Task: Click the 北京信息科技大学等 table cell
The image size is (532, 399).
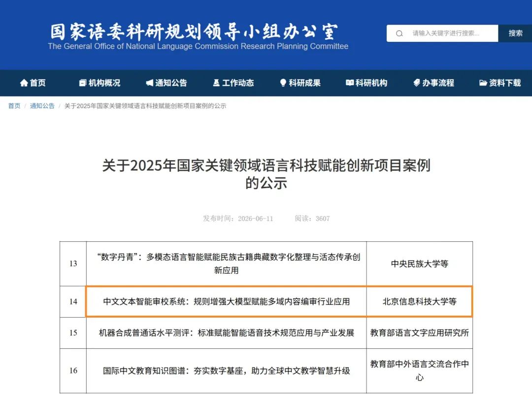Action: point(419,301)
